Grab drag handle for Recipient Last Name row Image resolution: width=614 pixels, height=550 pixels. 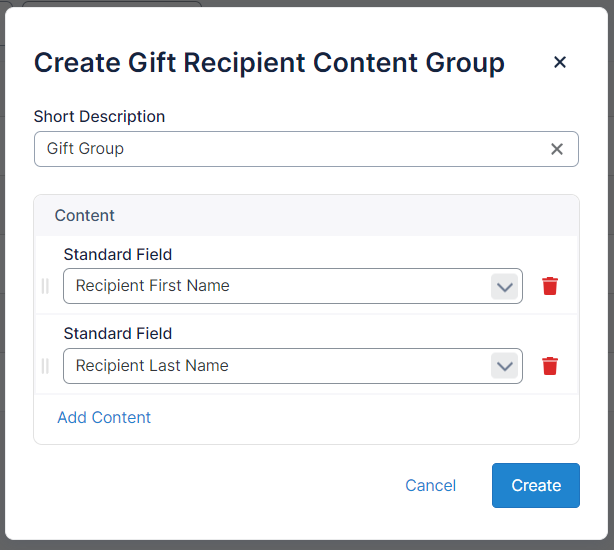[x=45, y=366]
